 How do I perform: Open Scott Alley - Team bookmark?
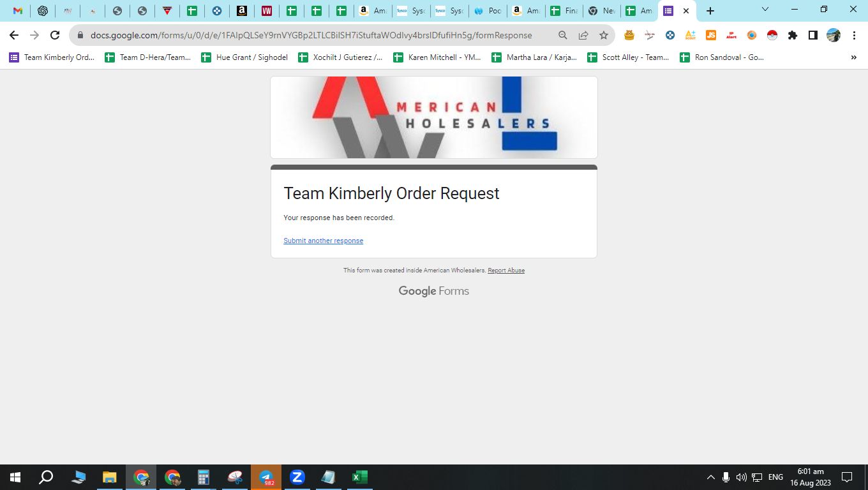629,57
